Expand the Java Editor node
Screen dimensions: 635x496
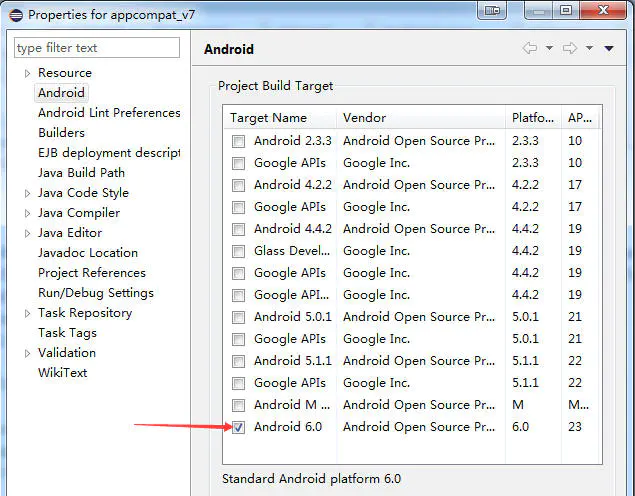pos(28,233)
